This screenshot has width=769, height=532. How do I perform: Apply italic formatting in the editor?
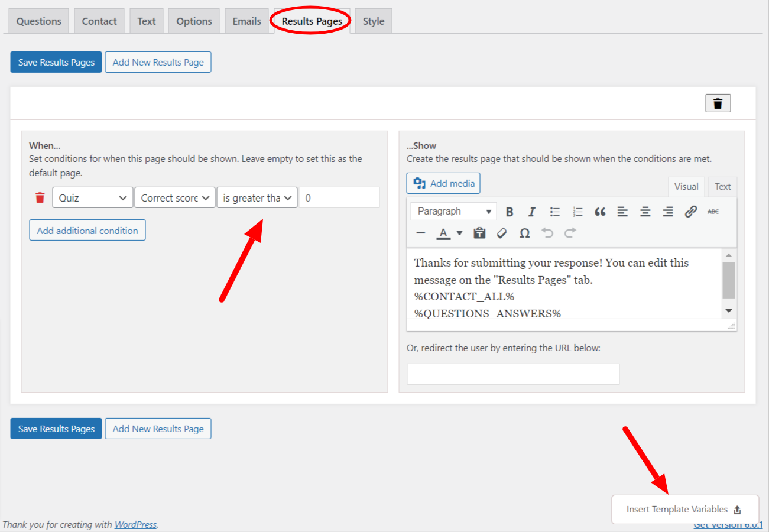531,211
